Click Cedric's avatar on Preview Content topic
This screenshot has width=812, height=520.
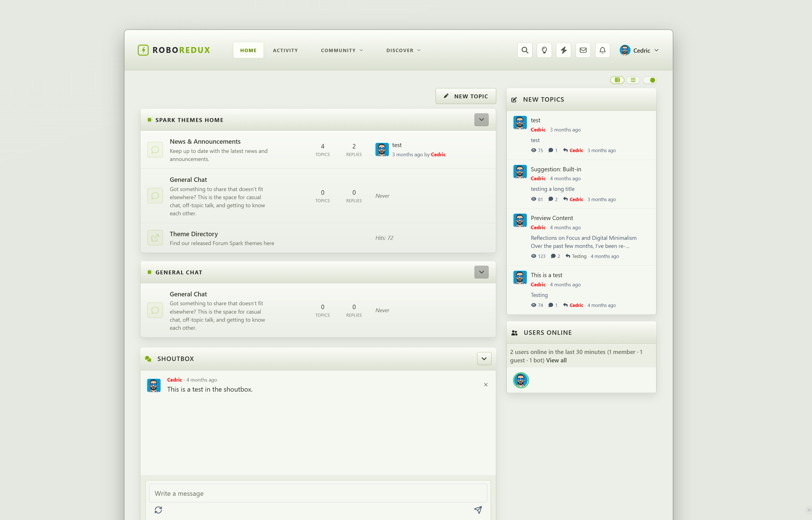click(520, 220)
